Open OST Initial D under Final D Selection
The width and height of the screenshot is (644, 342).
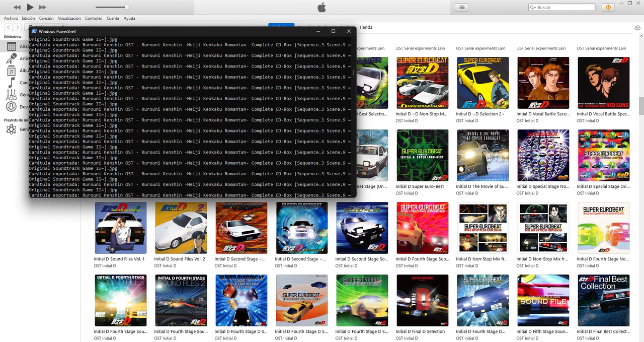pyautogui.click(x=407, y=338)
